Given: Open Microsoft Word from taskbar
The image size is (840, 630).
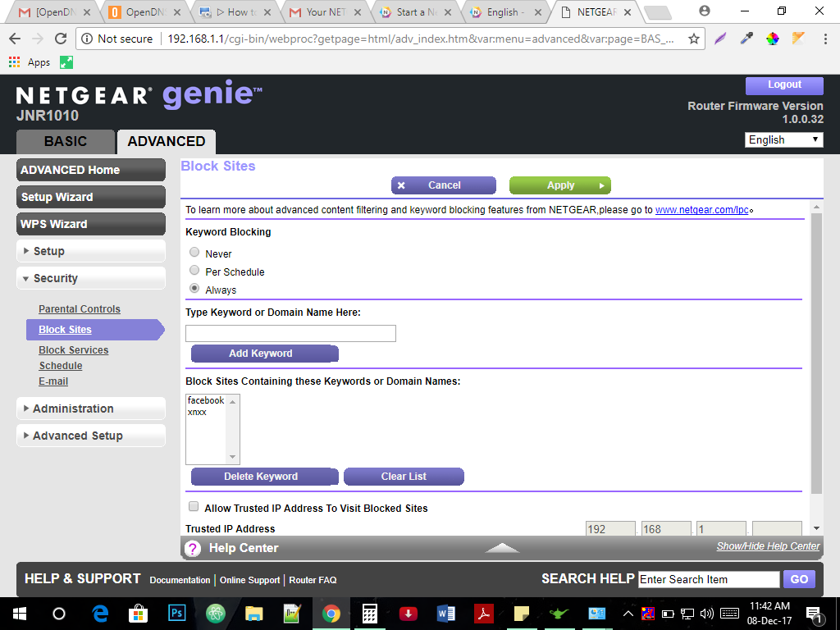Looking at the screenshot, I should (x=445, y=614).
